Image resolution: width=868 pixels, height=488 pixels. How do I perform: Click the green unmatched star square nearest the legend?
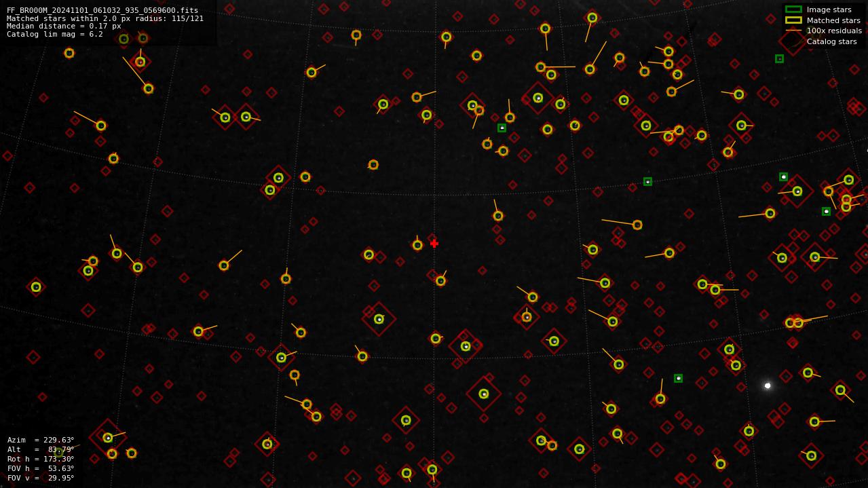pyautogui.click(x=779, y=59)
